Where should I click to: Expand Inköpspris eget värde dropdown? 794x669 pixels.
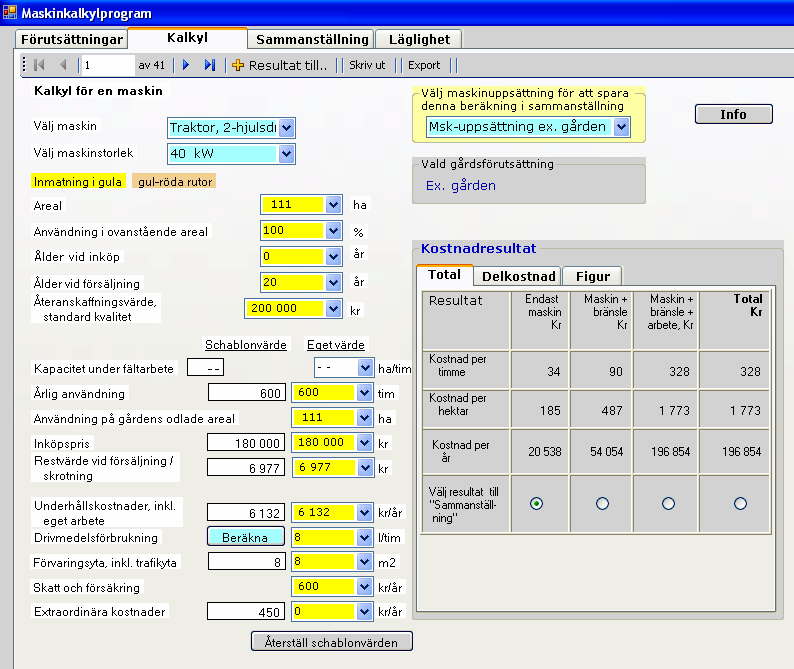(x=364, y=443)
